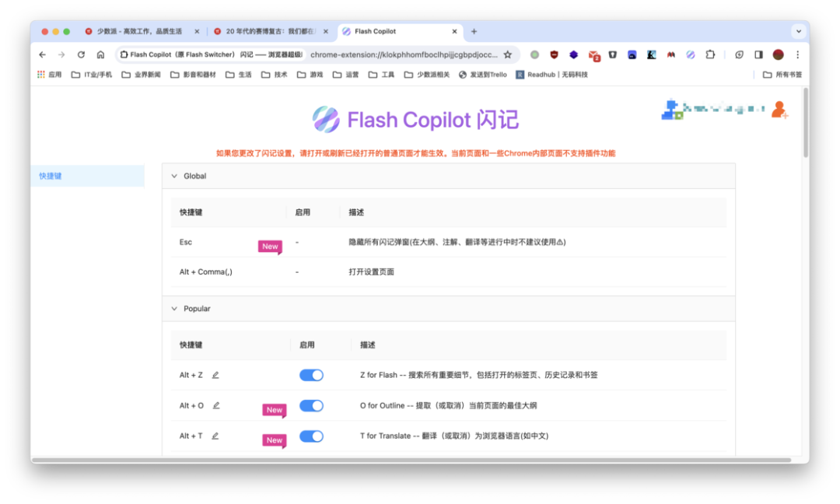
Task: Collapse the Global section chevron
Action: coord(174,177)
